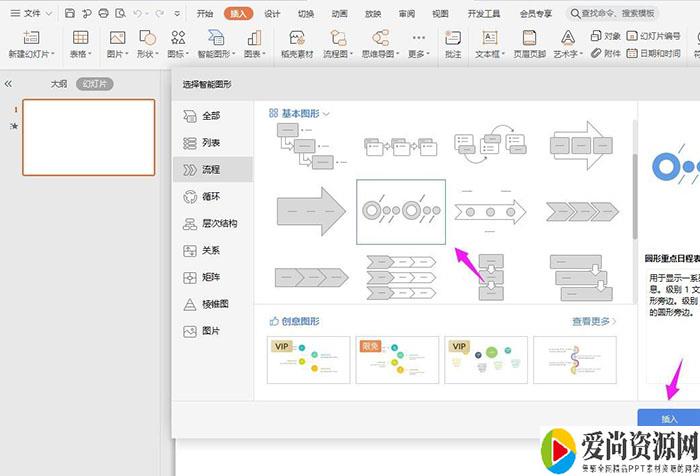
Task: Expand the 基本图形 dropdown header
Action: (299, 114)
